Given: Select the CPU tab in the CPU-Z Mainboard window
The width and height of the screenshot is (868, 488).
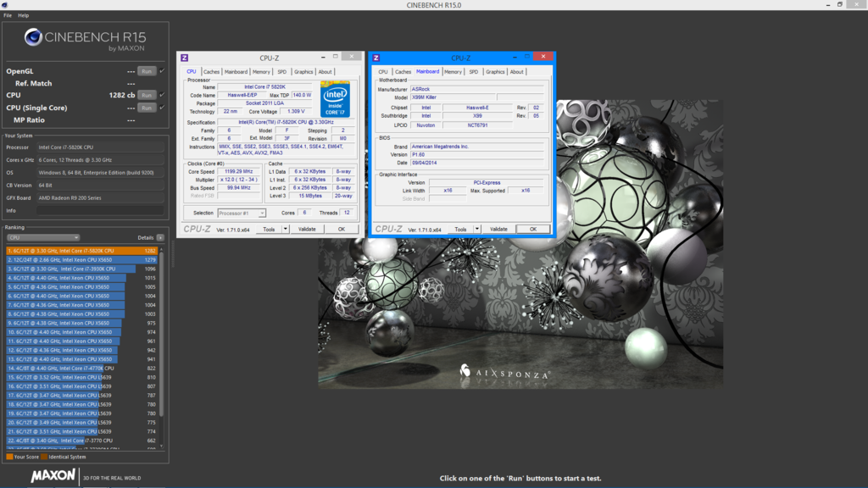Looking at the screenshot, I should pyautogui.click(x=383, y=72).
